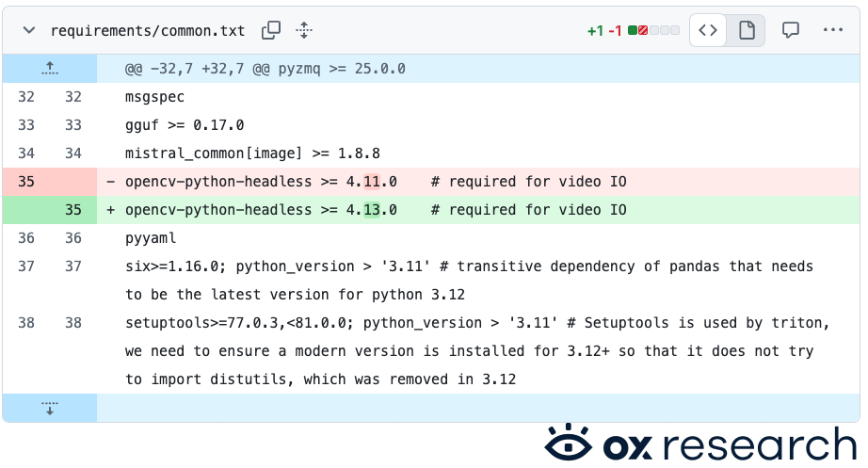Select the msgspec line
868x468 pixels.
(478, 97)
